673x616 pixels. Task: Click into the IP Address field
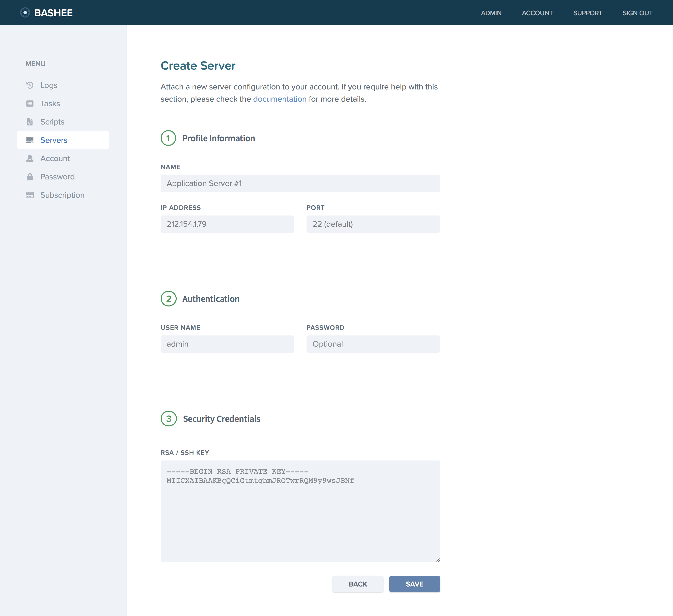click(227, 224)
